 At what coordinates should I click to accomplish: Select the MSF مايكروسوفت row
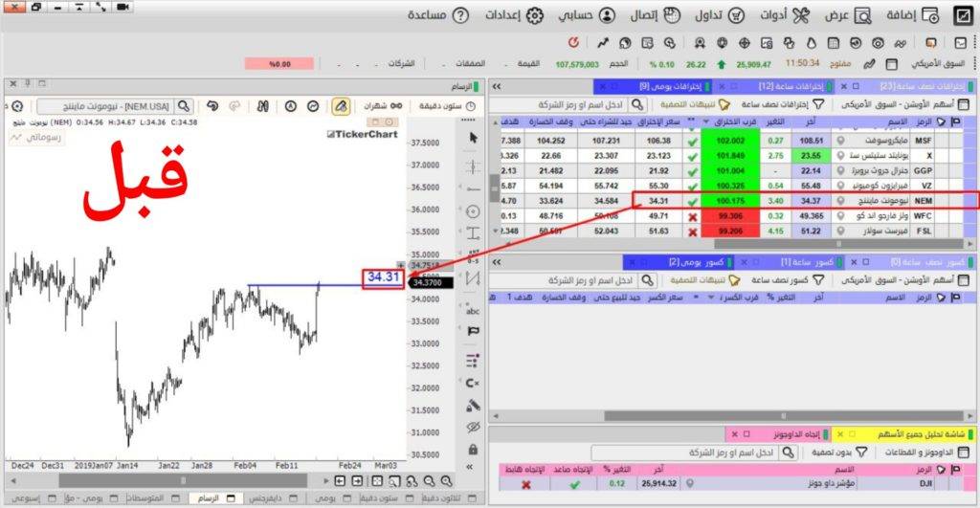732,141
